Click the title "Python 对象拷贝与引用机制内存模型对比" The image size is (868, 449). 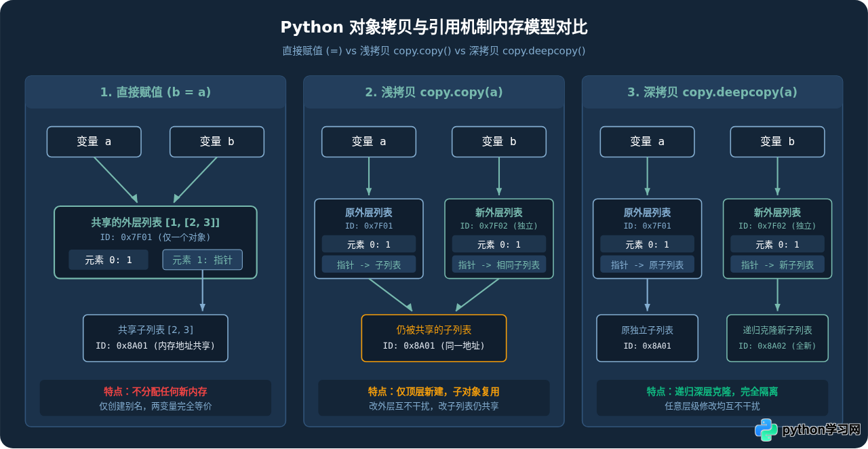(x=434, y=27)
